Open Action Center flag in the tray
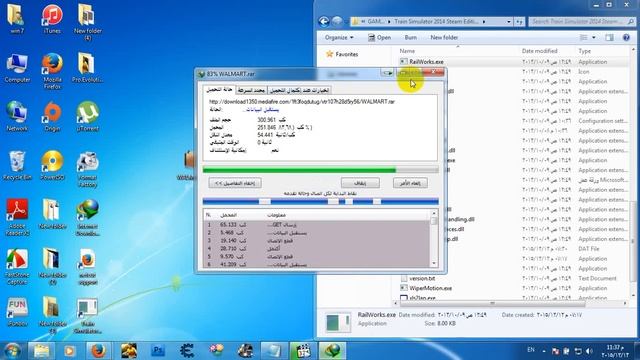640x360 pixels. click(x=555, y=351)
